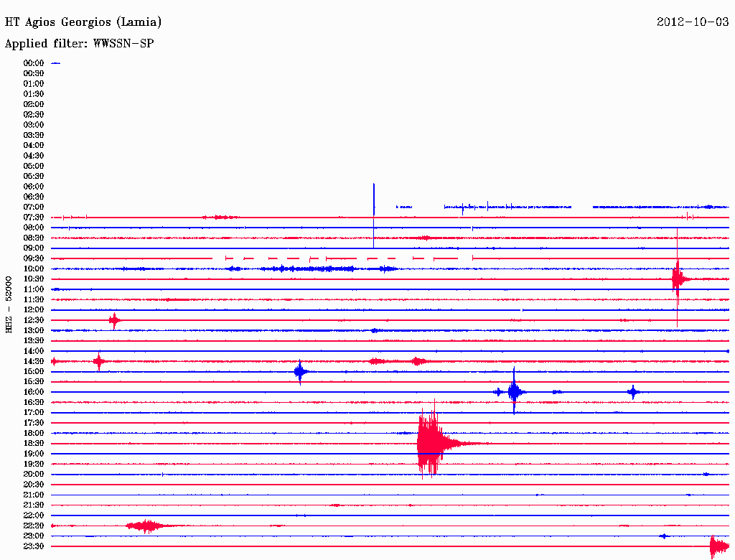Image resolution: width=735 pixels, height=560 pixels.
Task: Click the station title HT Agios Georgios (Lamia)
Action: click(x=83, y=22)
